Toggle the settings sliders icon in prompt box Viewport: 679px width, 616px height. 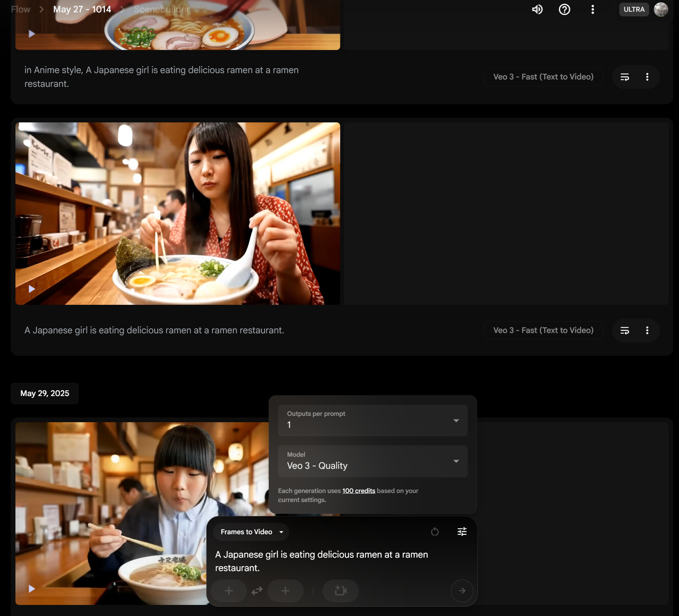coord(462,531)
